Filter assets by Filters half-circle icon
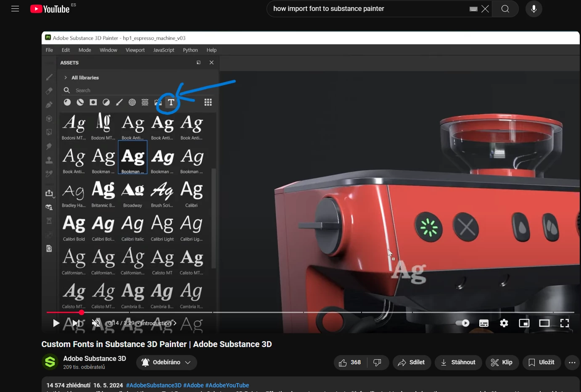This screenshot has width=581, height=392. point(106,102)
